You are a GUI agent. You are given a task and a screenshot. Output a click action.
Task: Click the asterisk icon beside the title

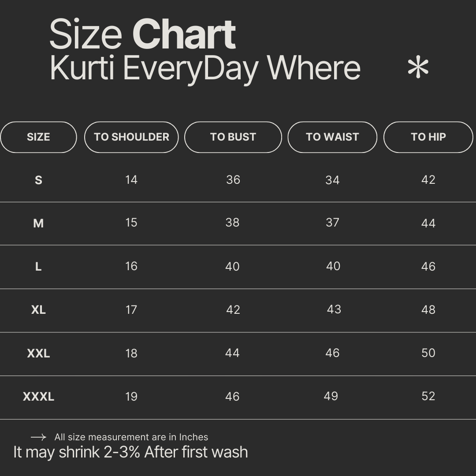(x=418, y=68)
